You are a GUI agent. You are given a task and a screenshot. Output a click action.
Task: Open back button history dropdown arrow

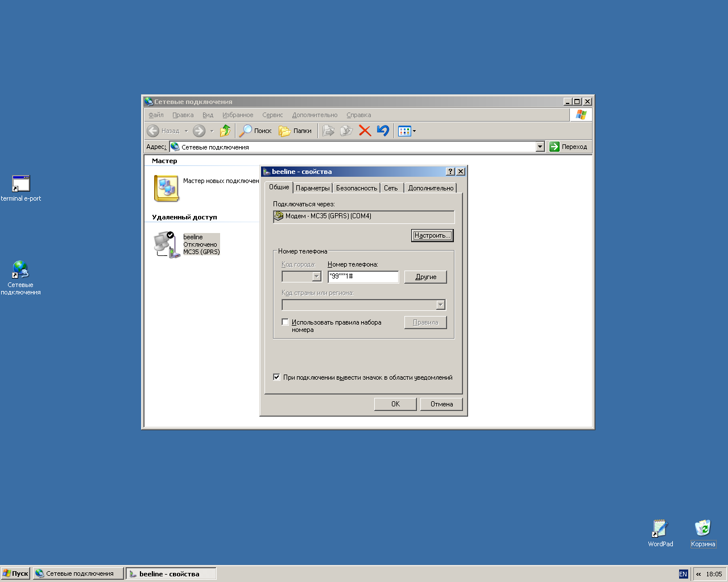point(186,131)
